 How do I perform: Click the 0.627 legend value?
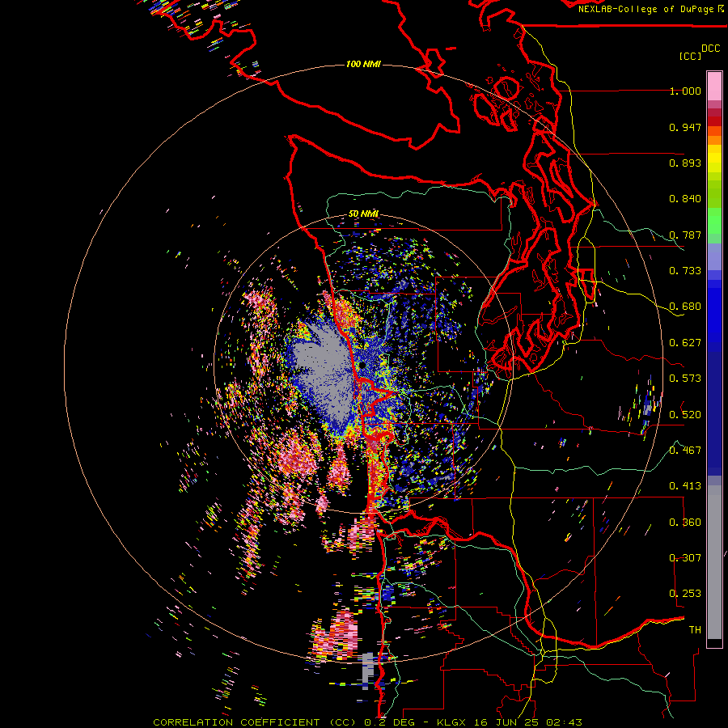(x=685, y=342)
